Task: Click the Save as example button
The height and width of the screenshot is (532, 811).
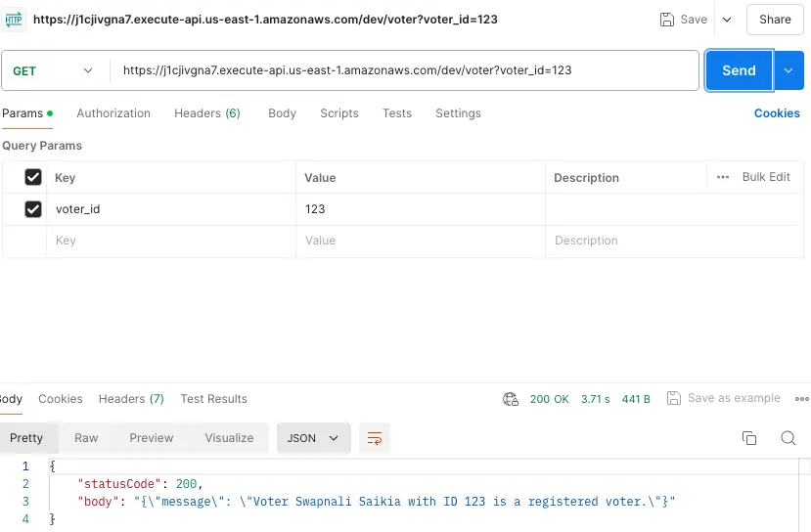Action: [724, 398]
